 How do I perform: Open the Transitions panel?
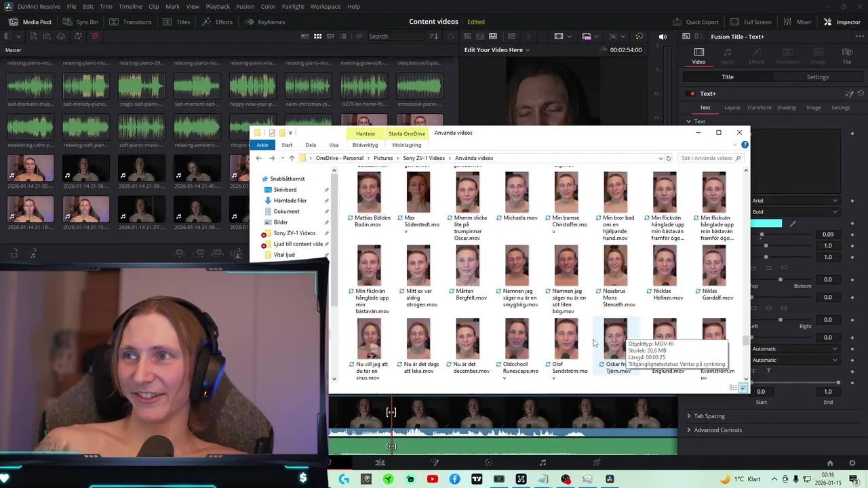[x=130, y=22]
